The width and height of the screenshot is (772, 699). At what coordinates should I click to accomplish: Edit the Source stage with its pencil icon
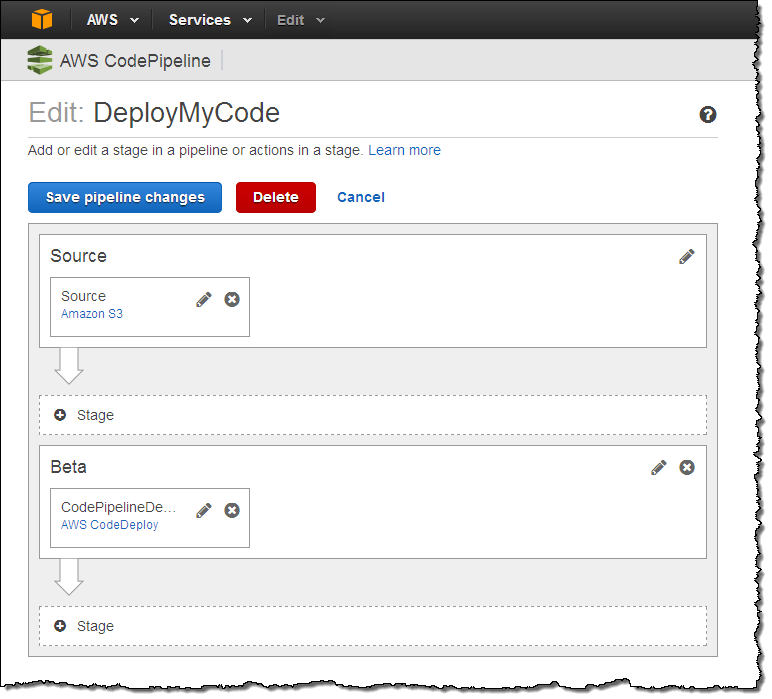tap(686, 256)
